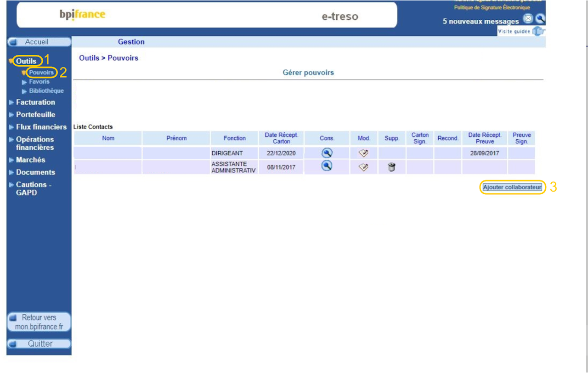This screenshot has width=588, height=373.
Task: Modify the DIRIGEANT contact entry
Action: tap(363, 153)
